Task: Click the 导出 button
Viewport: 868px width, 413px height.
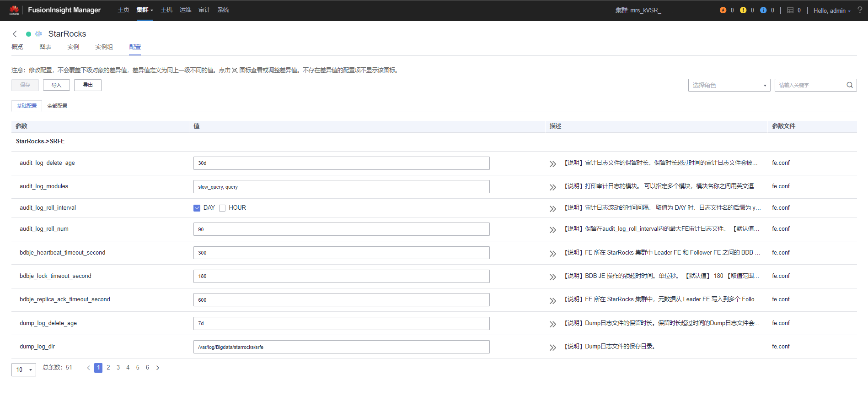Action: pyautogui.click(x=88, y=85)
